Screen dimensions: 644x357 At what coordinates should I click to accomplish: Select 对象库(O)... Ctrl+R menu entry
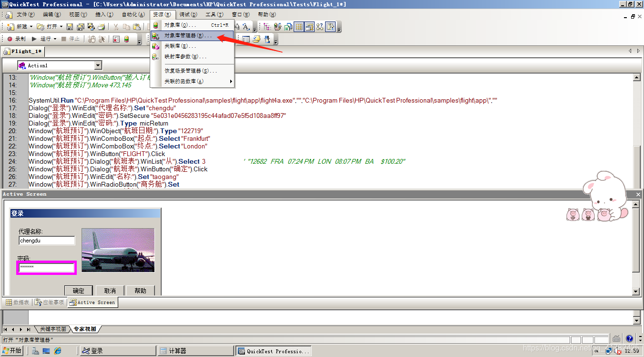point(192,25)
